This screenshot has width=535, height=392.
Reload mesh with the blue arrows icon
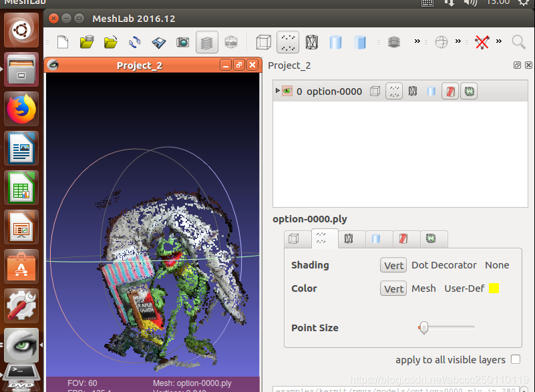click(x=135, y=42)
